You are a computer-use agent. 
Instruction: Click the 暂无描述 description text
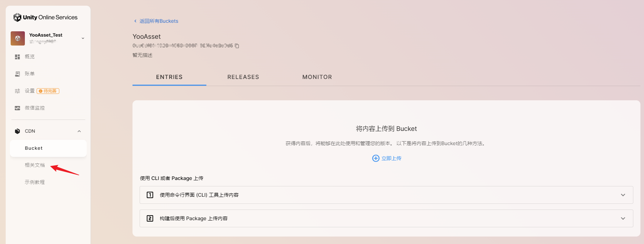(x=142, y=55)
